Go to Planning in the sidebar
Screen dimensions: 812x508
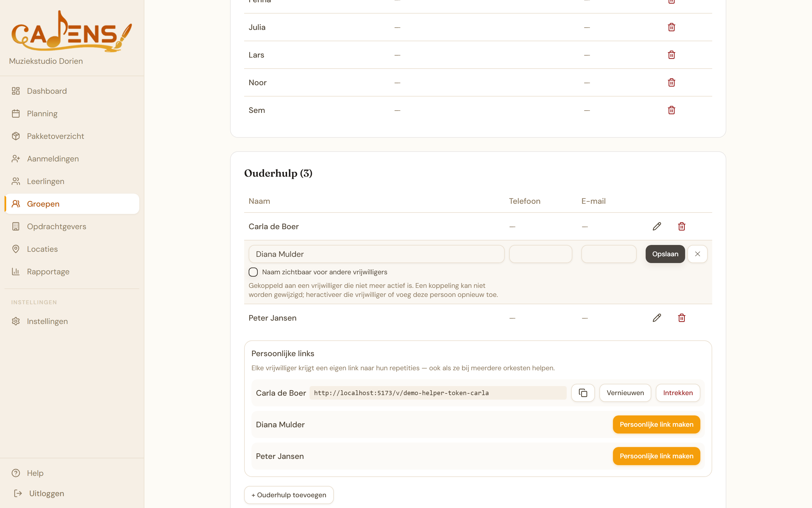coord(72,113)
